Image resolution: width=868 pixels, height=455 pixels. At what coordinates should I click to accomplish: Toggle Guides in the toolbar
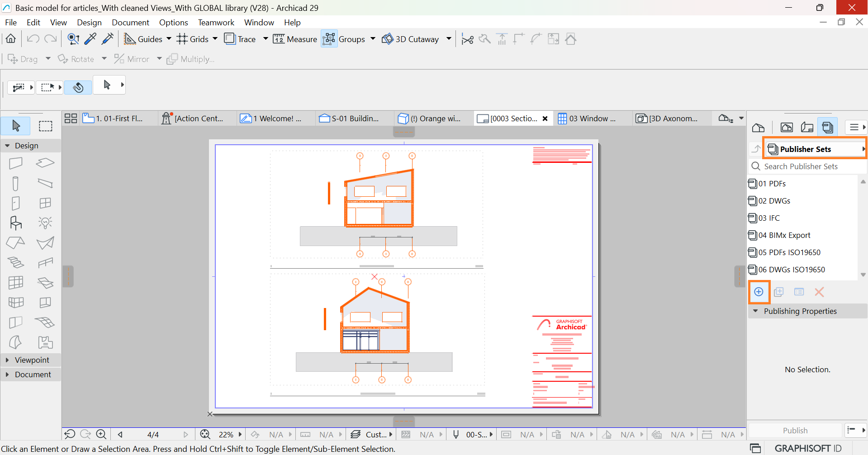(143, 39)
